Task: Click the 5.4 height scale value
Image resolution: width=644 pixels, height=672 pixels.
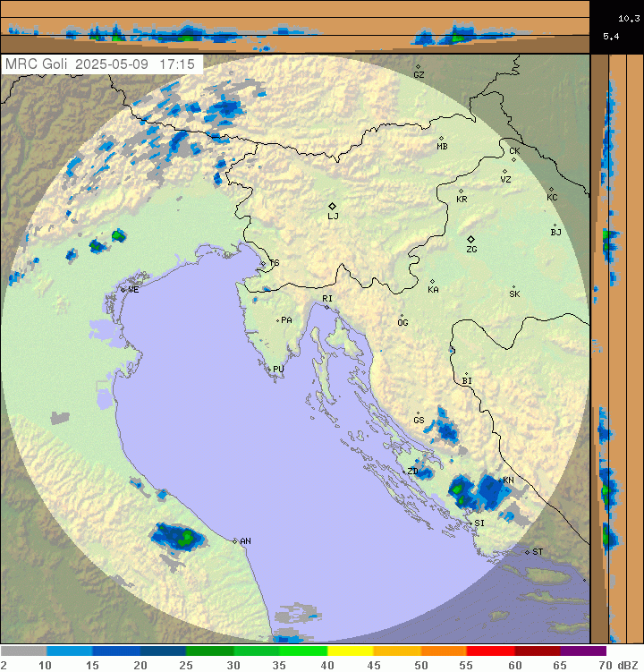Action: [x=611, y=37]
